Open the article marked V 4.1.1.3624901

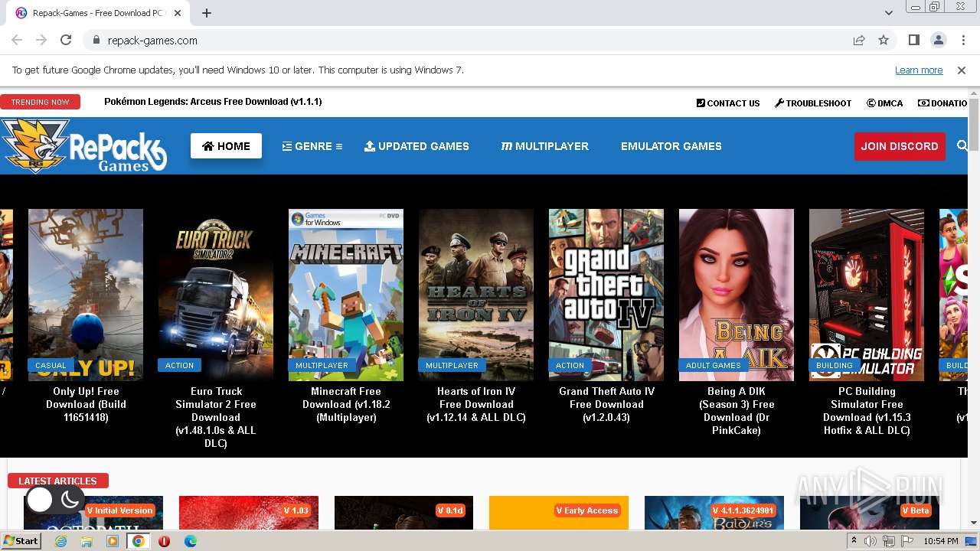(714, 512)
